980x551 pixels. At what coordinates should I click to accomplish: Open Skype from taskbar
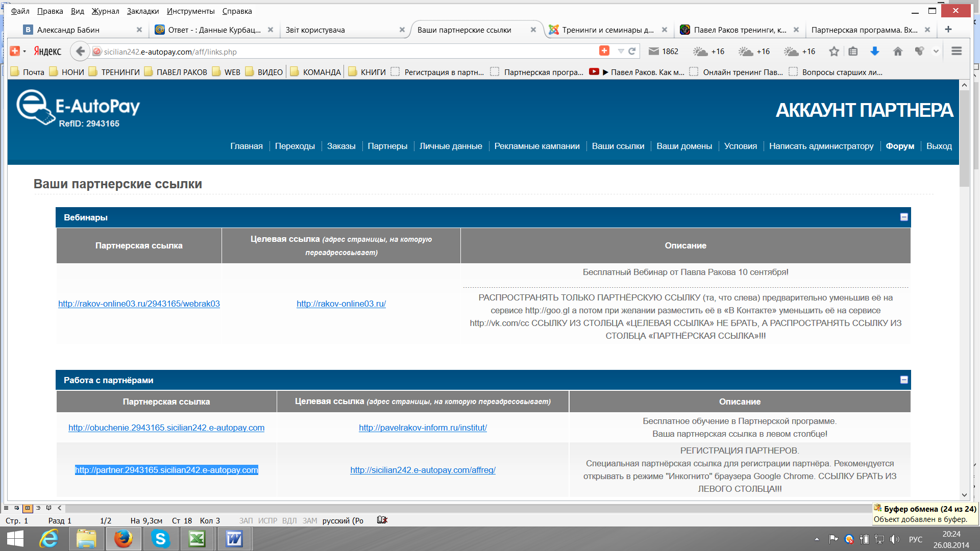click(160, 539)
